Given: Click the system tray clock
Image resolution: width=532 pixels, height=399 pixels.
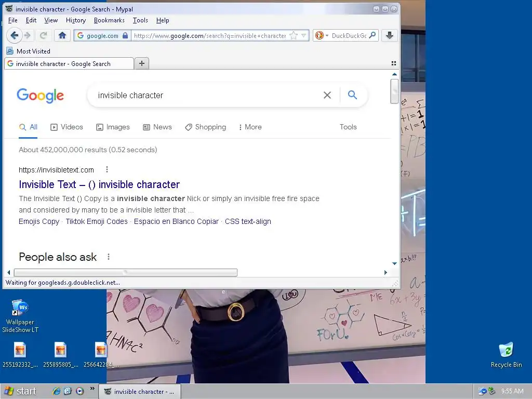Looking at the screenshot, I should click(x=512, y=391).
